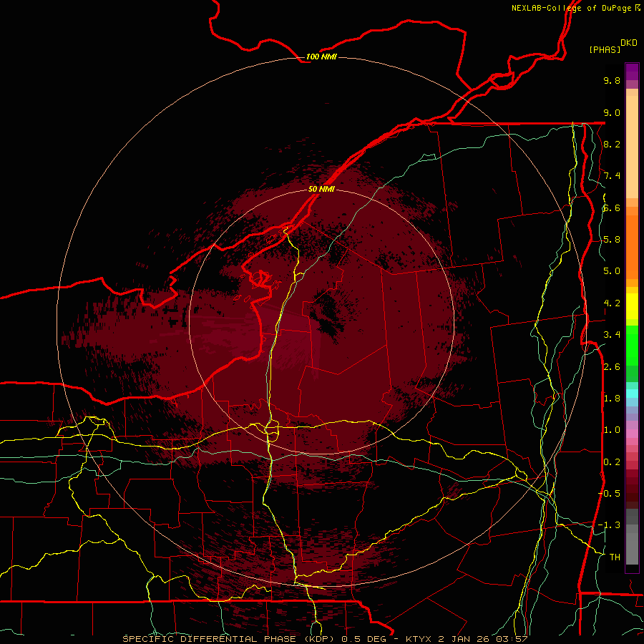Click the 2.6 scale value
Screen dimensions: 644x644
tap(612, 367)
